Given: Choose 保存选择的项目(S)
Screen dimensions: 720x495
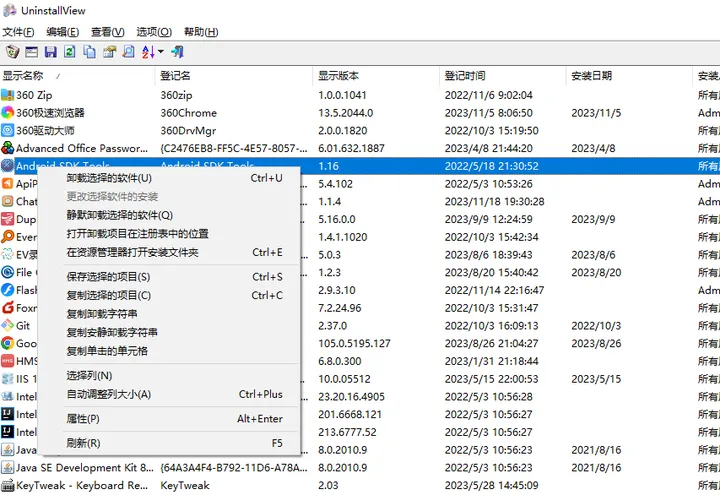Looking at the screenshot, I should [169, 277].
